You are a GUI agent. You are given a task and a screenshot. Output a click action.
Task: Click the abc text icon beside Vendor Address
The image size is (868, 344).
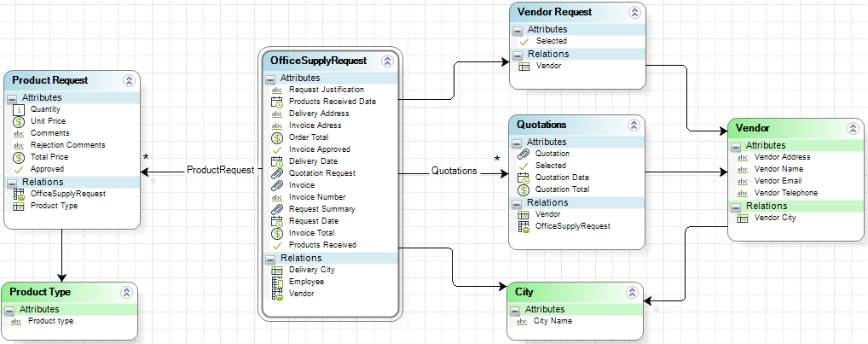point(742,157)
